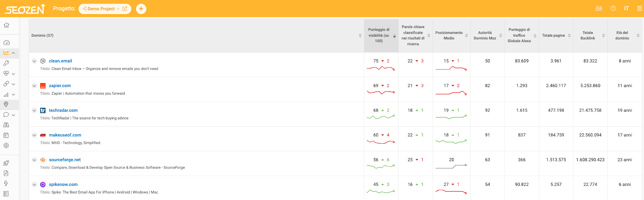Open the PDF report sidebar icon
The height and width of the screenshot is (200, 644).
(6, 173)
